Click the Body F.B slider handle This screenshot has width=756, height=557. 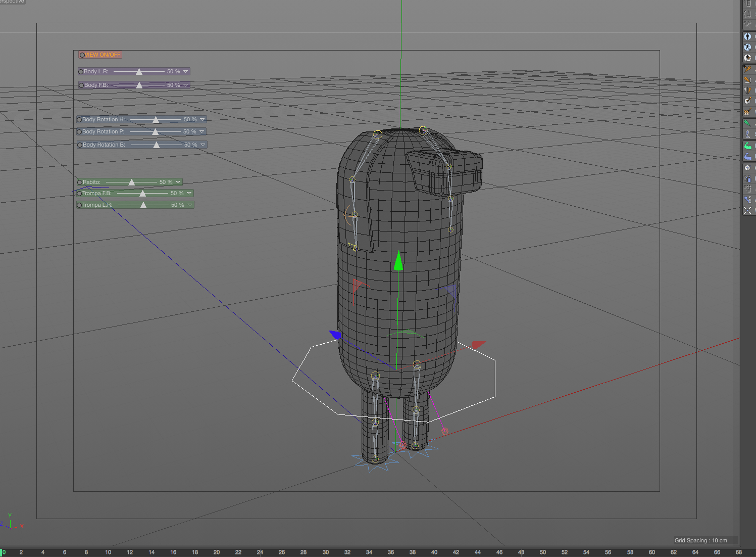pos(139,85)
